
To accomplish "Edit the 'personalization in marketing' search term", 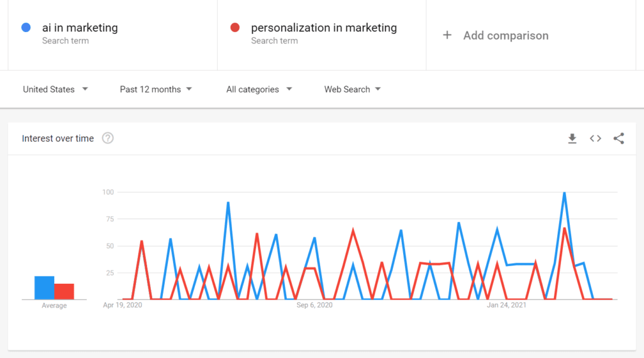I will pos(324,28).
